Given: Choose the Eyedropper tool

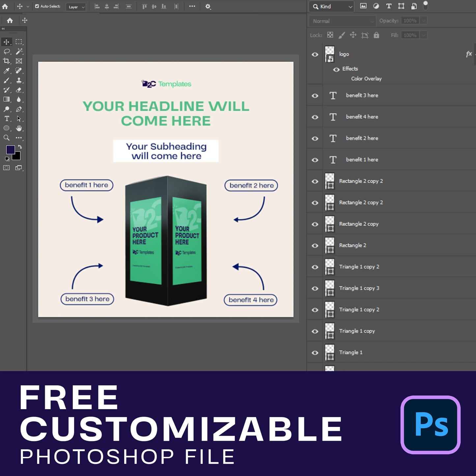Looking at the screenshot, I should click(x=6, y=70).
